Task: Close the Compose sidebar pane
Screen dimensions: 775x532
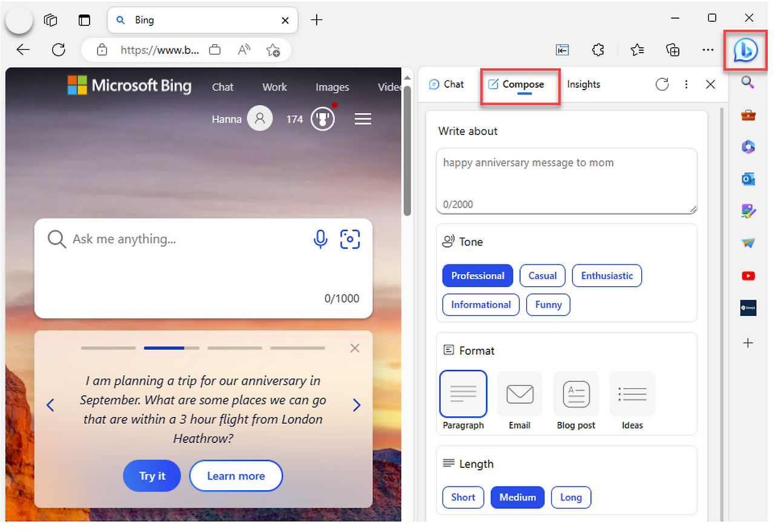Action: tap(711, 84)
